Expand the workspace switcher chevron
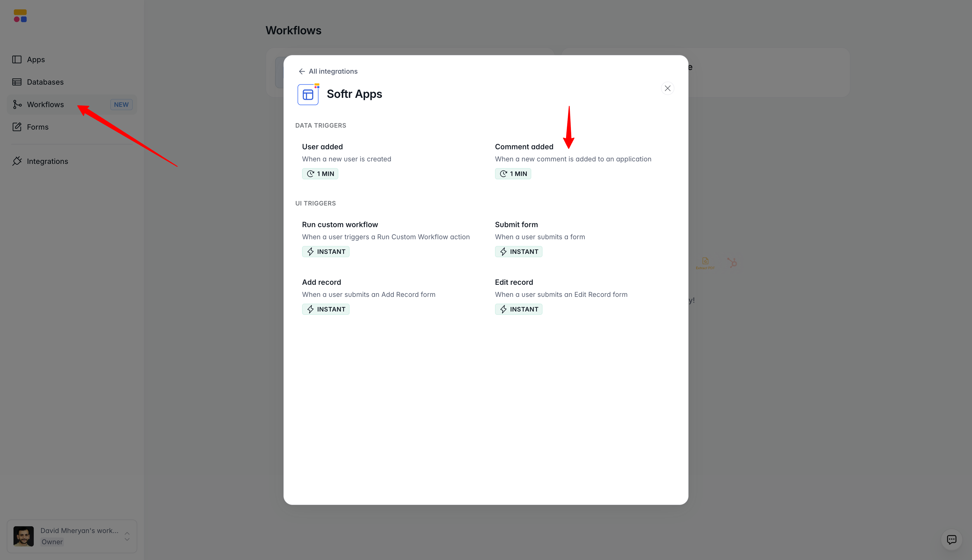Image resolution: width=972 pixels, height=560 pixels. pyautogui.click(x=127, y=536)
